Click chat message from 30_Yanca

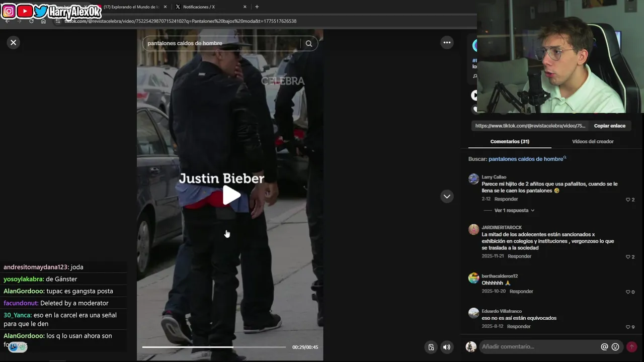pyautogui.click(x=60, y=319)
